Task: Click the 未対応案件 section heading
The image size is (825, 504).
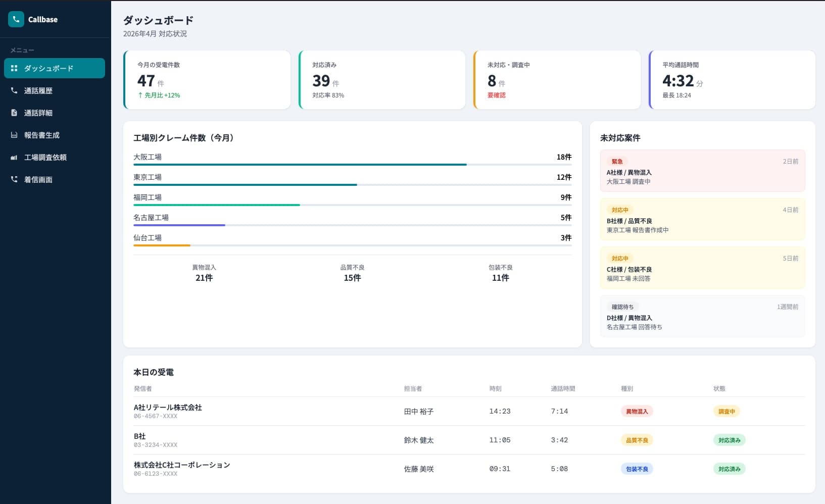Action: tap(620, 138)
